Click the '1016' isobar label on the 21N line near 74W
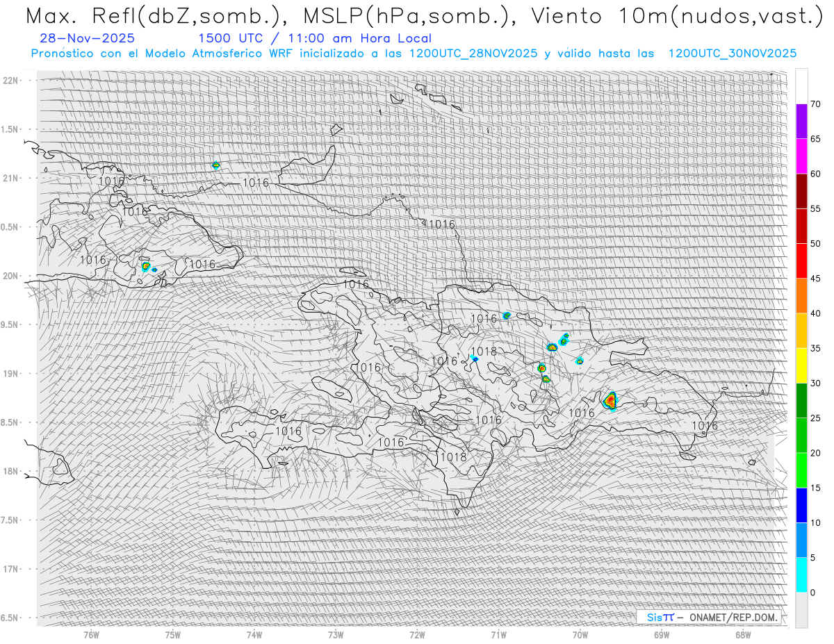The image size is (834, 644). (256, 183)
